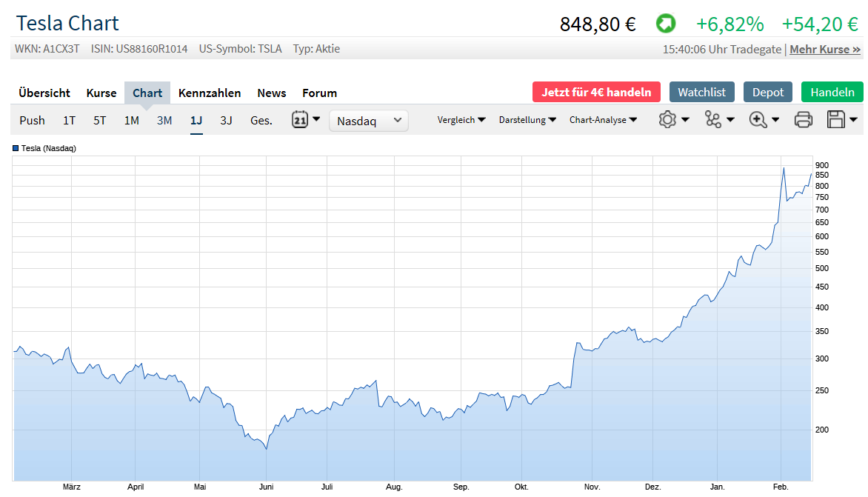The image size is (868, 497).
Task: Open the Darstellung dropdown
Action: pos(527,119)
